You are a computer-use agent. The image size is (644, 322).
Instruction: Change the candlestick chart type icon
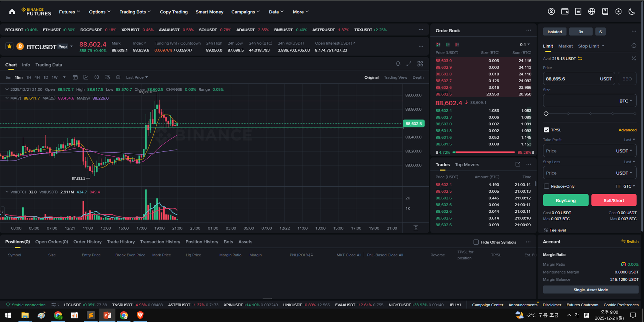point(96,77)
